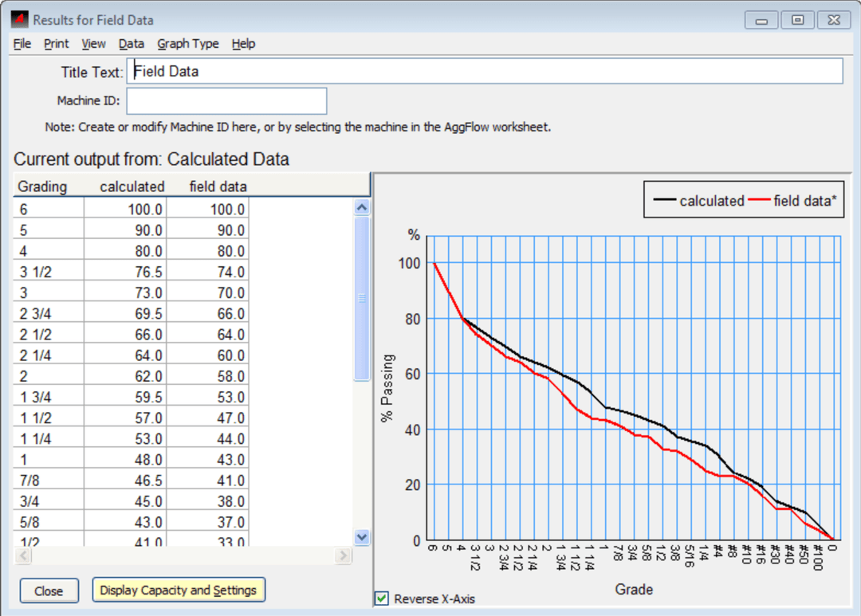Screen dimensions: 861x616
Task: Click the horizontal scrollbar right arrow
Action: pyautogui.click(x=343, y=555)
